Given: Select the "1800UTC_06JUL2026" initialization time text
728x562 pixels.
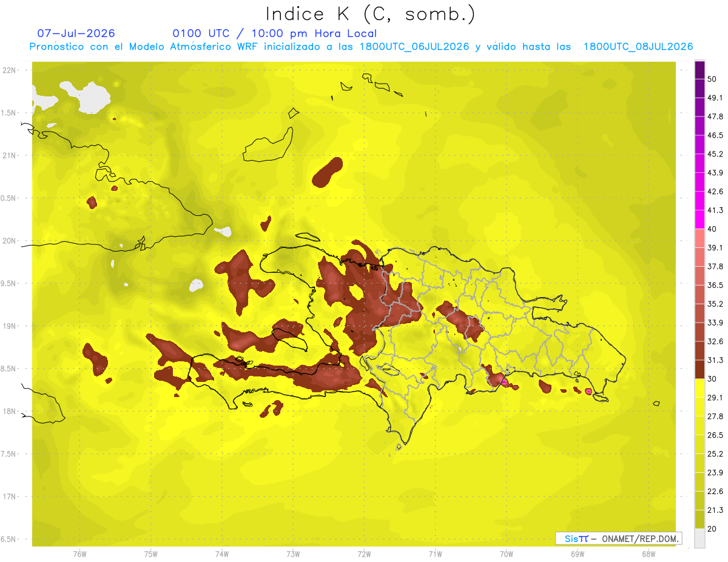Looking at the screenshot, I should pos(414,47).
